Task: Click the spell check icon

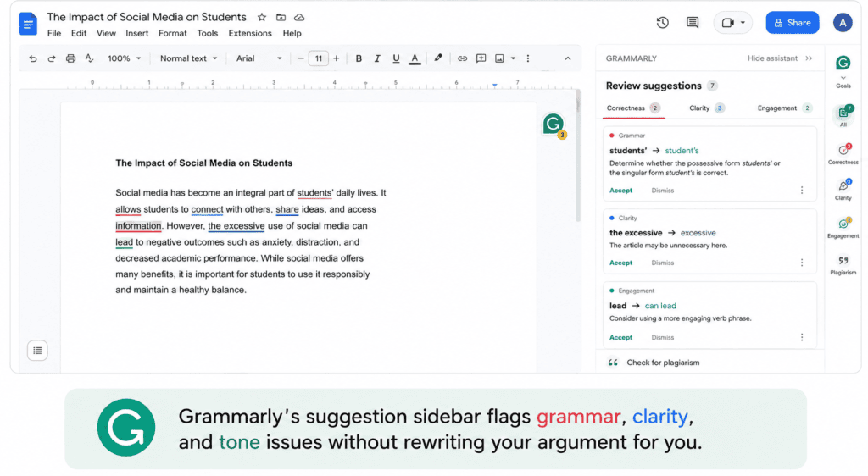Action: pos(89,58)
